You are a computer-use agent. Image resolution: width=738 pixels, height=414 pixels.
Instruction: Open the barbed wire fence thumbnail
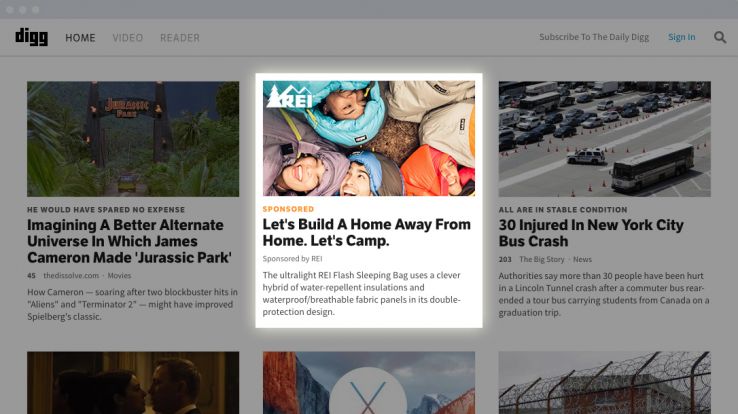click(605, 383)
